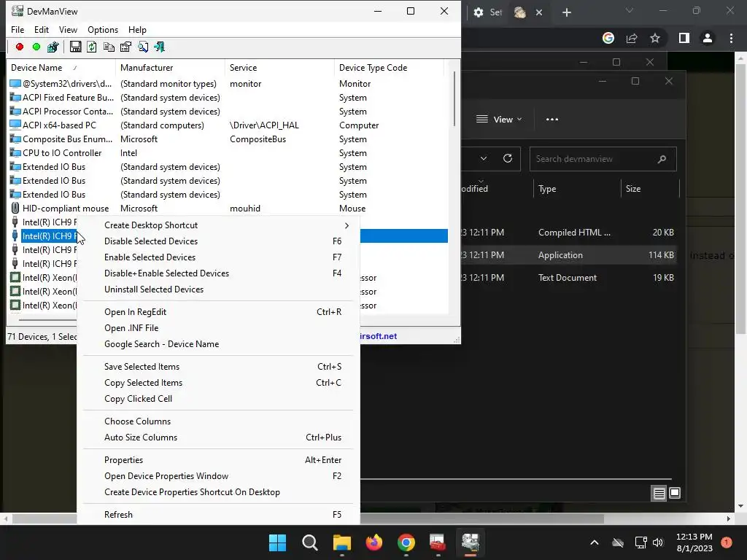Image resolution: width=747 pixels, height=560 pixels.
Task: Click the share page icon in Chrome
Action: pos(632,38)
